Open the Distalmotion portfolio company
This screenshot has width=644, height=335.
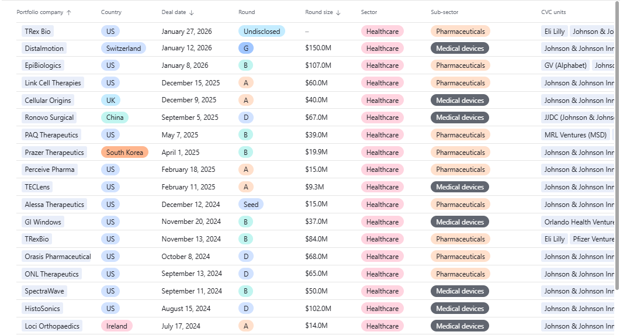(x=44, y=49)
